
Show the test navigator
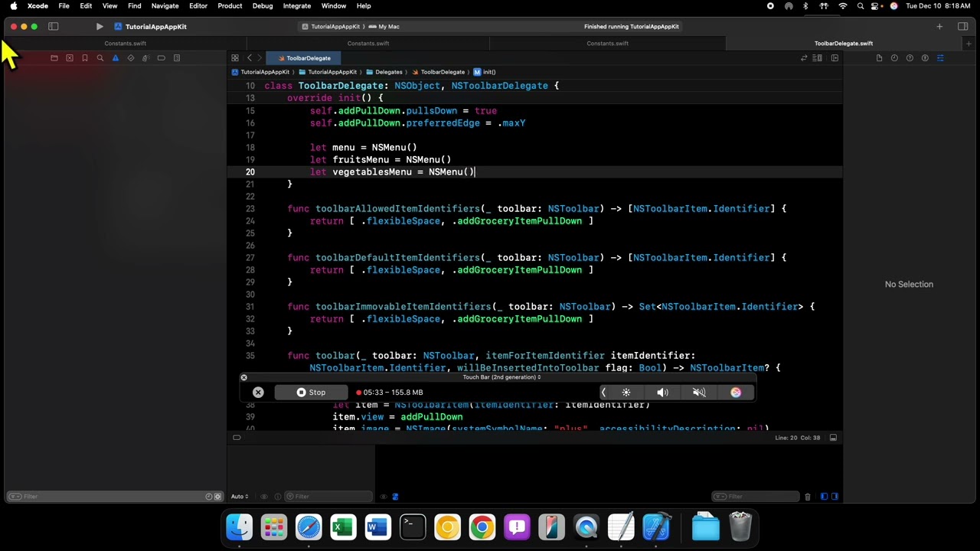(x=130, y=58)
